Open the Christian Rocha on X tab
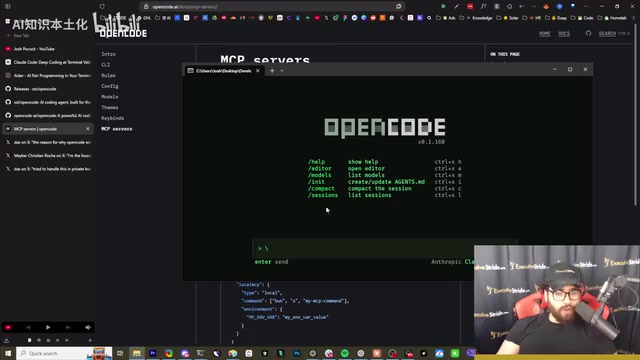Image resolution: width=640 pixels, height=360 pixels. [x=48, y=156]
